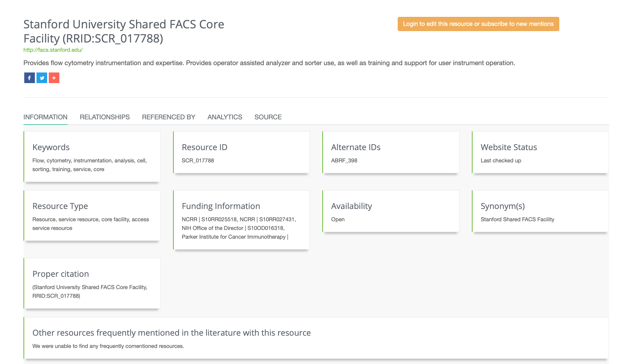The image size is (626, 364).
Task: Click the Proper citation heading
Action: click(x=60, y=274)
